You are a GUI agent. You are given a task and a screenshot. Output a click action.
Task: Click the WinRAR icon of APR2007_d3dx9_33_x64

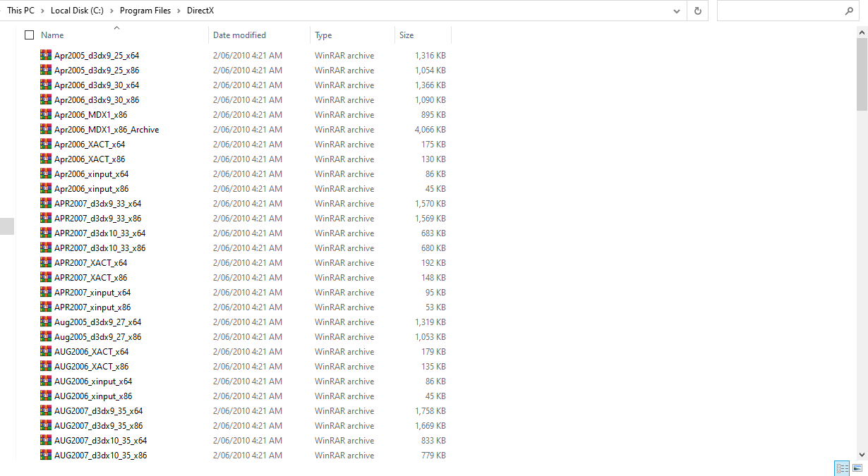[x=46, y=203]
